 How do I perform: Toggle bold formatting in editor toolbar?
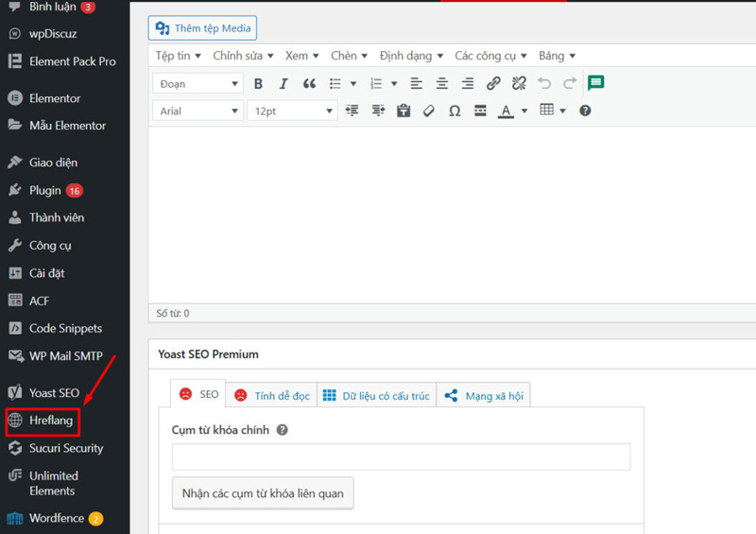[x=258, y=84]
